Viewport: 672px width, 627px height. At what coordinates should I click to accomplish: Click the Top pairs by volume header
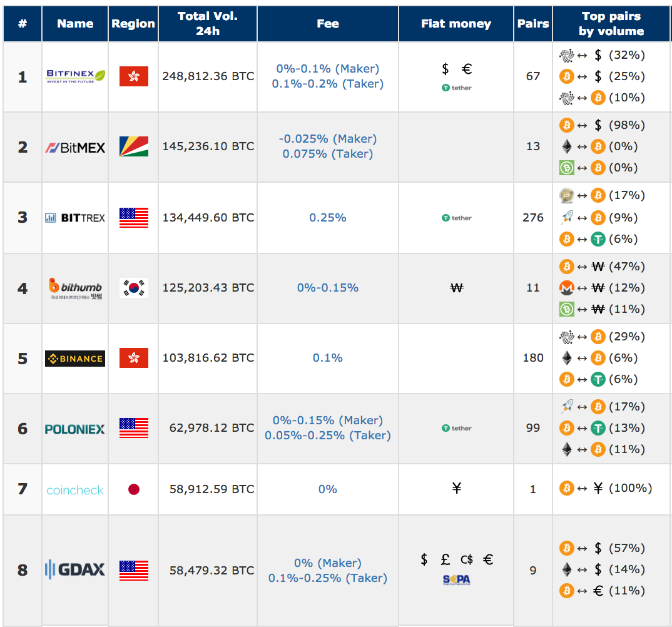[611, 24]
